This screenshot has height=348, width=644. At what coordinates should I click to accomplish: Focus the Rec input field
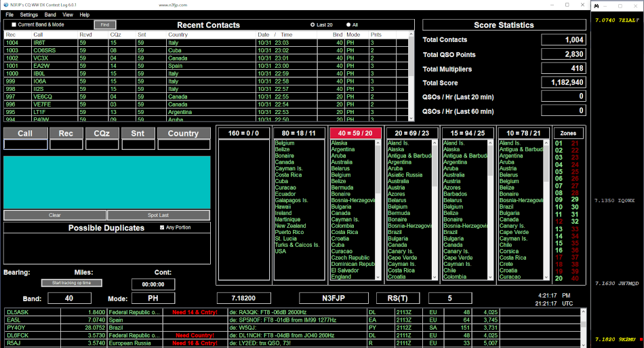[66, 144]
